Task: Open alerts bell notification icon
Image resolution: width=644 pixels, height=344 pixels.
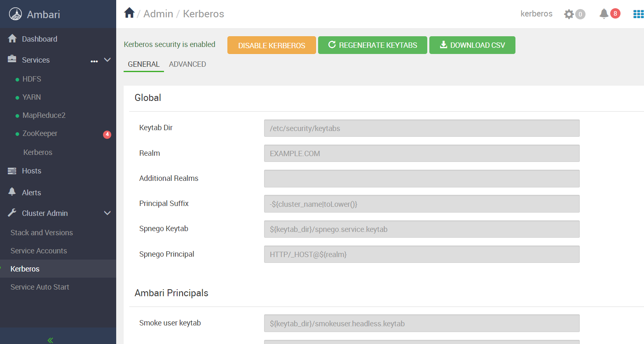Action: tap(604, 14)
